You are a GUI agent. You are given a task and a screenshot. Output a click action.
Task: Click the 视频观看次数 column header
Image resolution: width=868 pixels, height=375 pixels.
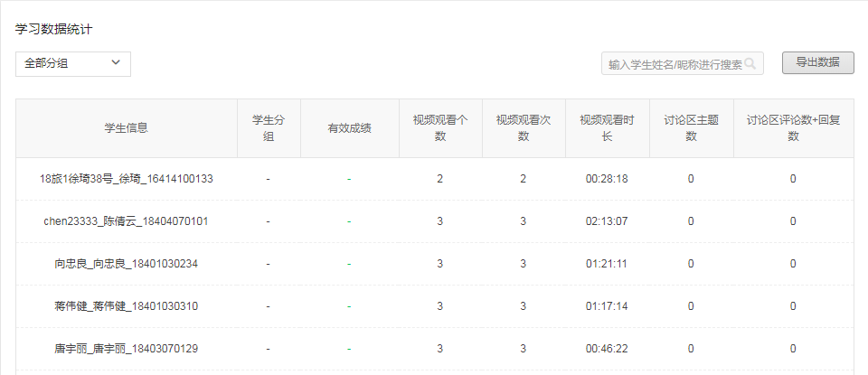click(524, 128)
